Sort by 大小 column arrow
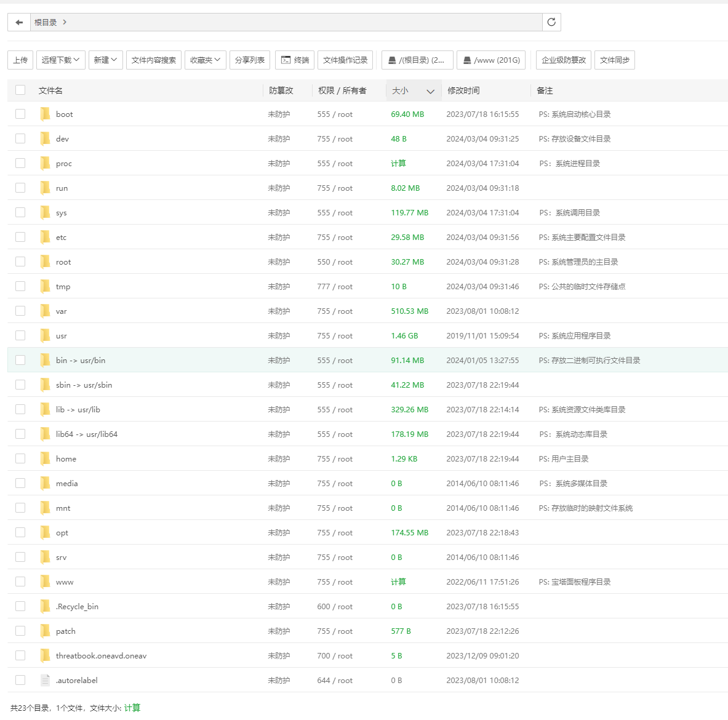The image size is (728, 720). (x=430, y=92)
